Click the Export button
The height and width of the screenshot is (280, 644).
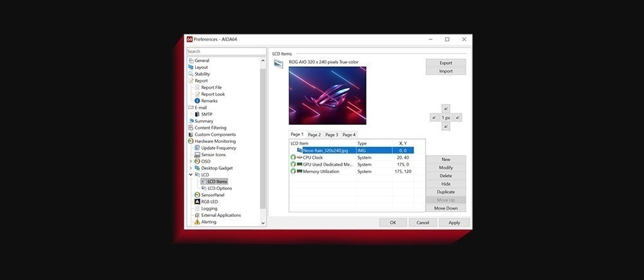coord(446,63)
